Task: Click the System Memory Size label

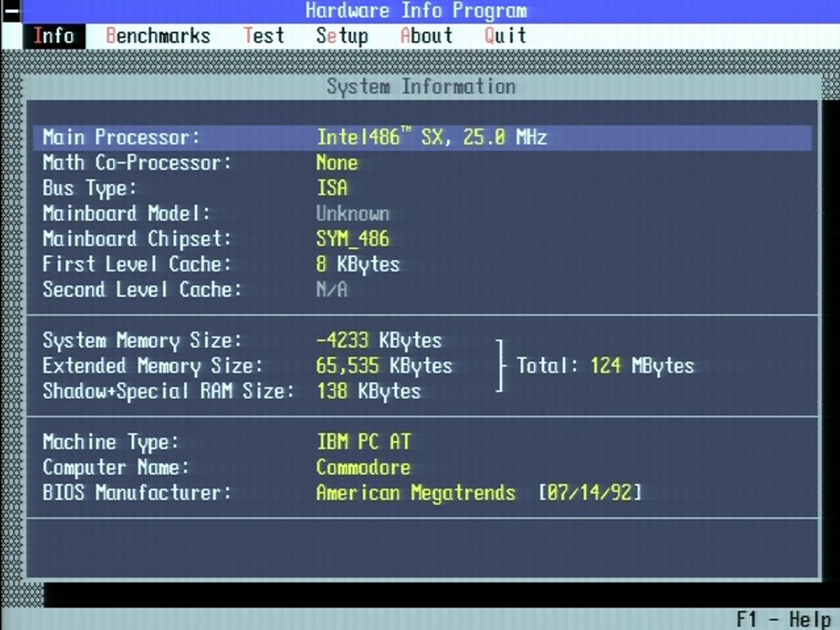Action: pos(142,340)
